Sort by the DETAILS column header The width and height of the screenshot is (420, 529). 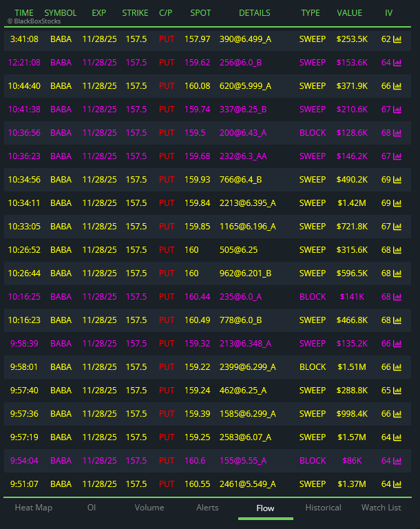point(254,13)
